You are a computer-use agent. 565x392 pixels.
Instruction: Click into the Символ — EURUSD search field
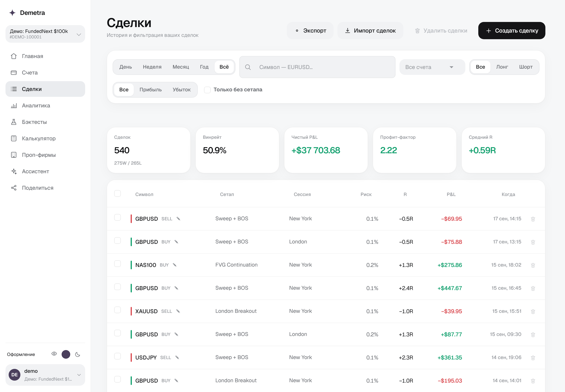[317, 67]
